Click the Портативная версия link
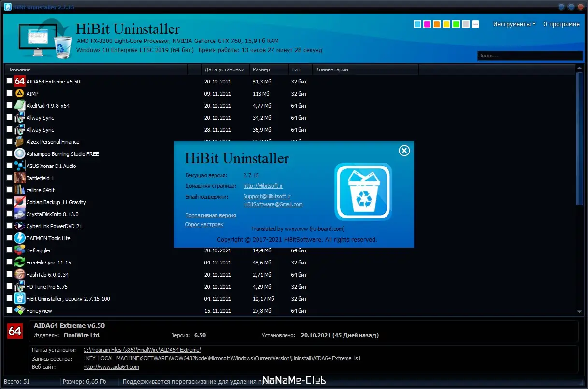The image size is (588, 389). click(x=211, y=215)
